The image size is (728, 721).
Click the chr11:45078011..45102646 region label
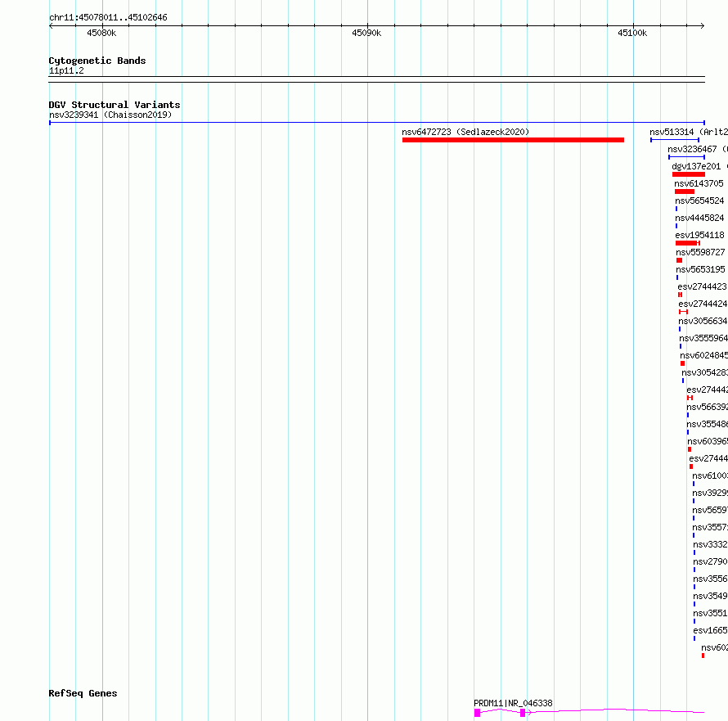[108, 18]
